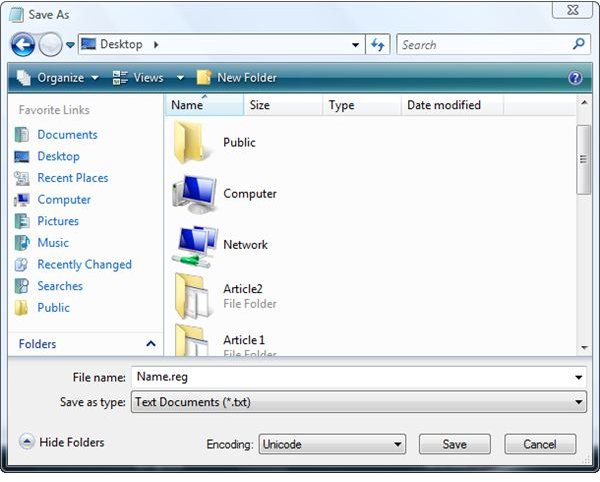This screenshot has height=482, width=600.
Task: Click the Article2 file name
Action: pos(243,289)
